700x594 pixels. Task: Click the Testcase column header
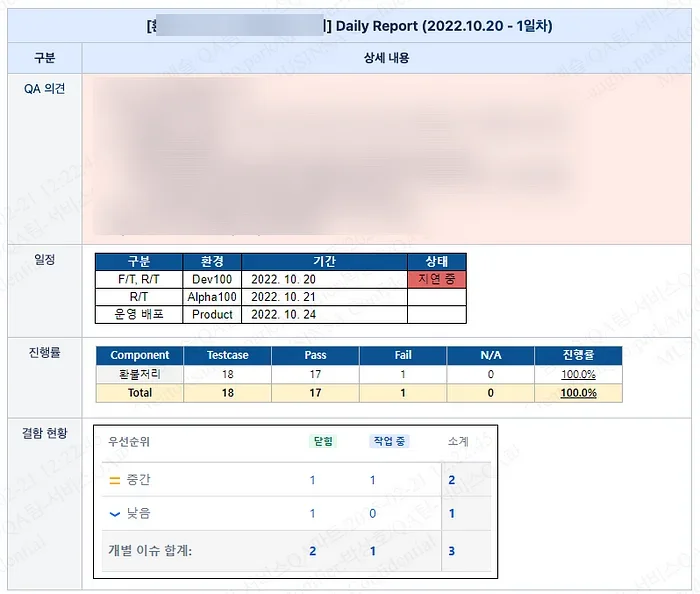pyautogui.click(x=227, y=355)
